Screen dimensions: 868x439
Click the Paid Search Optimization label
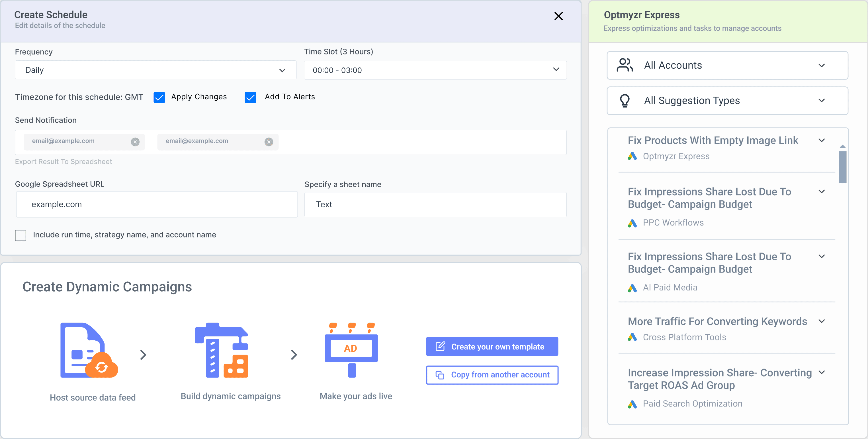click(x=693, y=404)
